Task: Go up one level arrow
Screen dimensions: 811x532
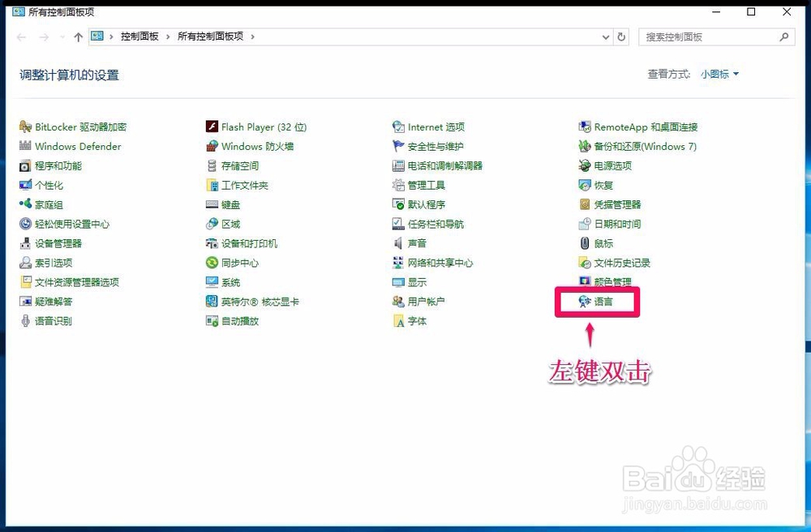Action: tap(78, 36)
